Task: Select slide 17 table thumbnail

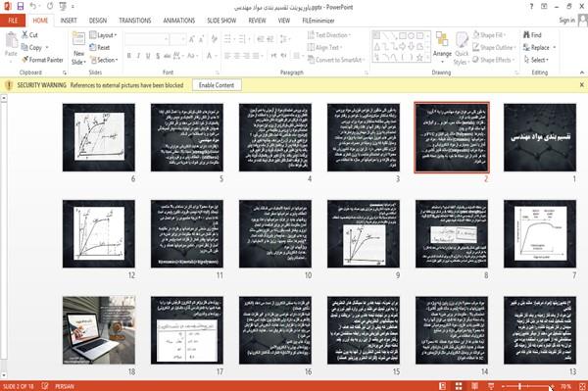Action: pyautogui.click(x=187, y=330)
